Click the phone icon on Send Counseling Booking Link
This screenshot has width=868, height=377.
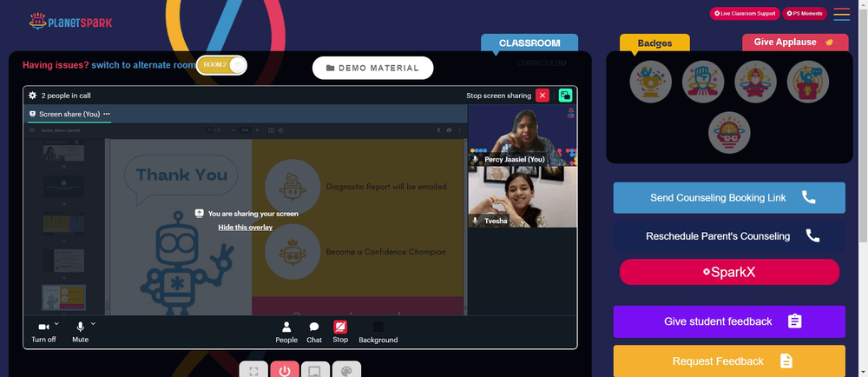pos(809,197)
